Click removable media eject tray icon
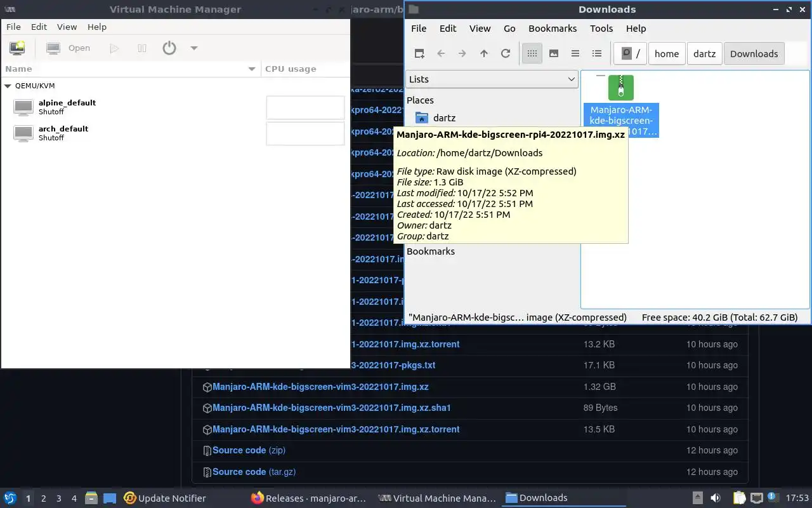The height and width of the screenshot is (508, 812). click(697, 498)
